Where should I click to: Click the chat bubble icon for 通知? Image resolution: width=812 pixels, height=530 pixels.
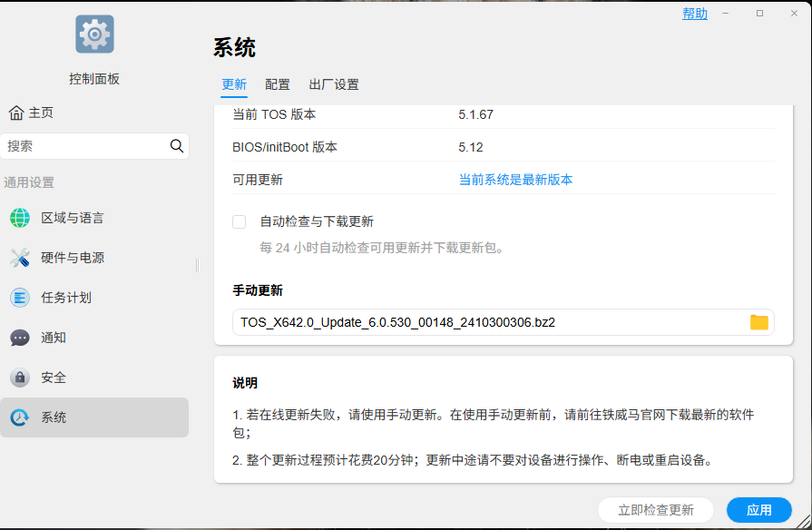coord(20,338)
